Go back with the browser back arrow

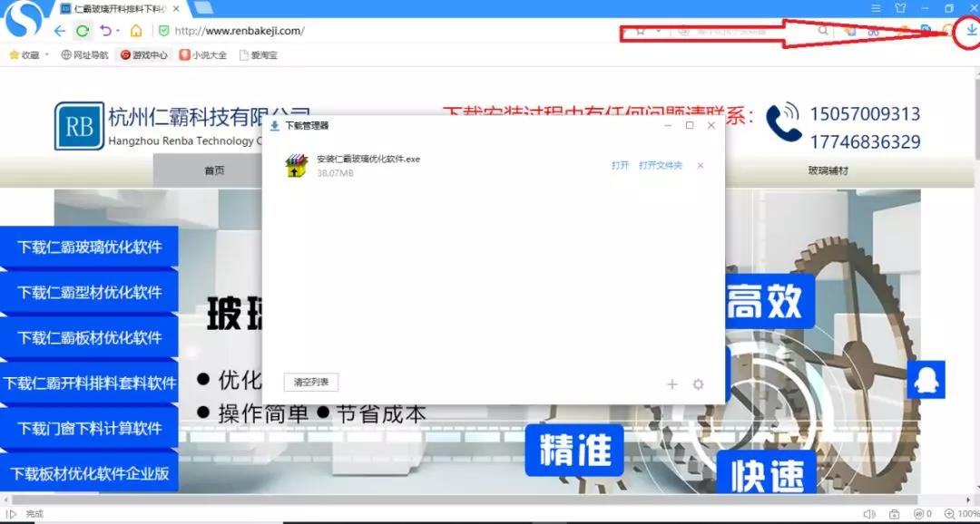click(x=60, y=31)
